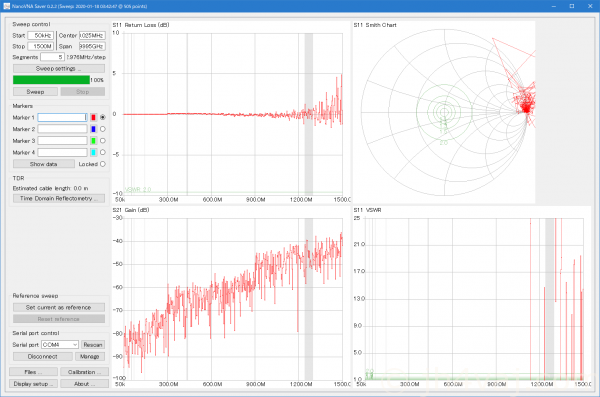Select the Marker 3 radio button

(x=103, y=141)
